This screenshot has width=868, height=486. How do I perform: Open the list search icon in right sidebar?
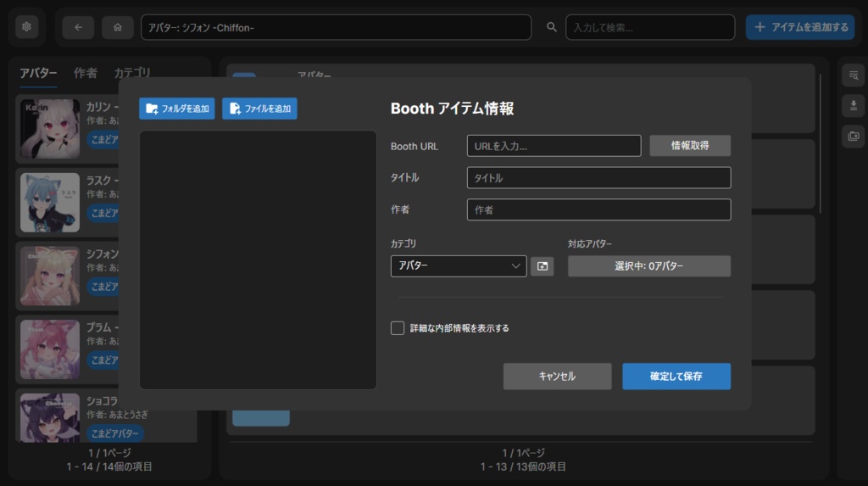[x=853, y=75]
